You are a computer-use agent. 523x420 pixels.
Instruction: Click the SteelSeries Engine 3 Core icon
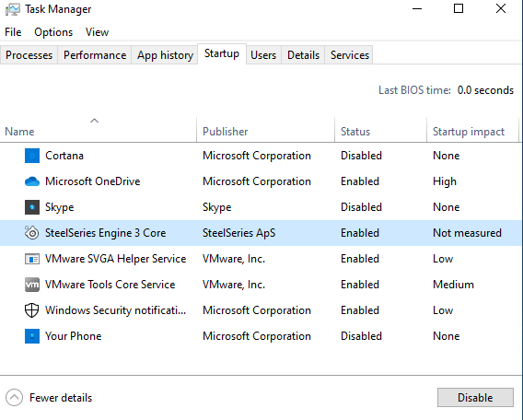click(32, 233)
